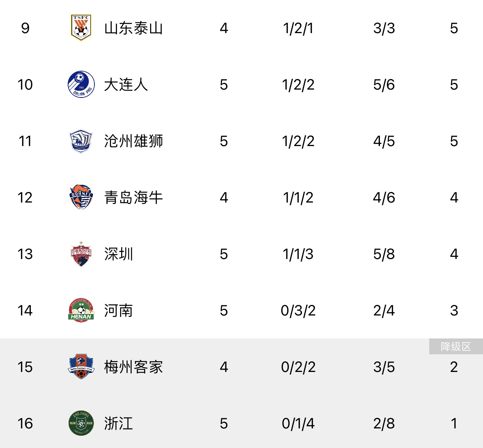The width and height of the screenshot is (483, 448).
Task: Tap the 5/8 goals value for 深圳
Action: pos(384,254)
